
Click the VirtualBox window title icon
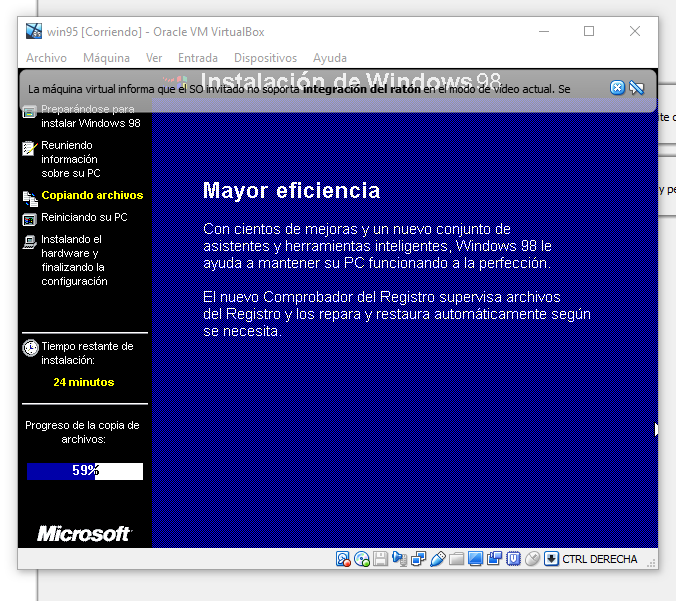point(34,31)
